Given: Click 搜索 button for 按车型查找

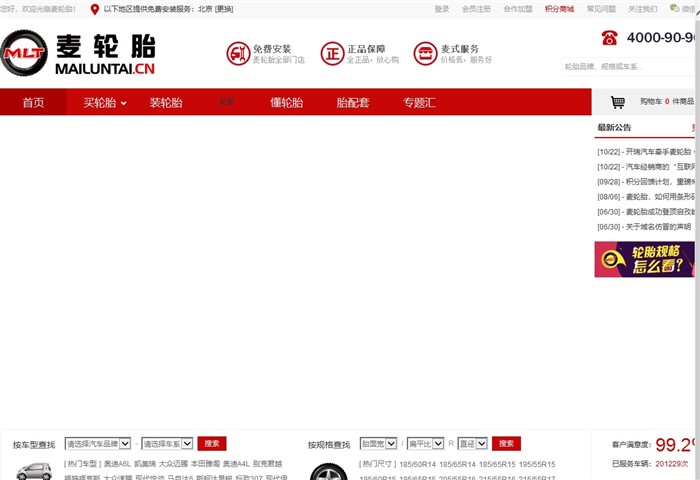Looking at the screenshot, I should (212, 443).
